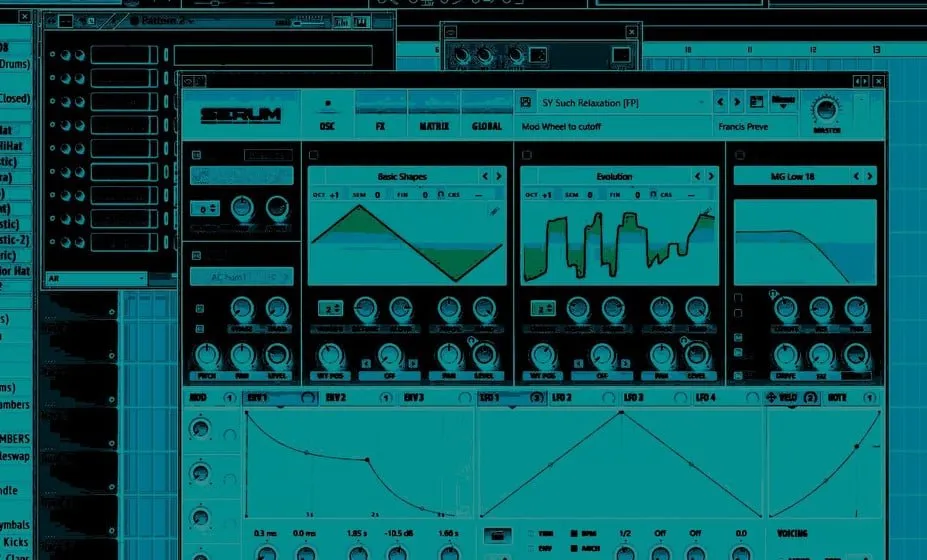Previous wavetable arrow beside Basic Shapes
The height and width of the screenshot is (560, 927).
[485, 176]
